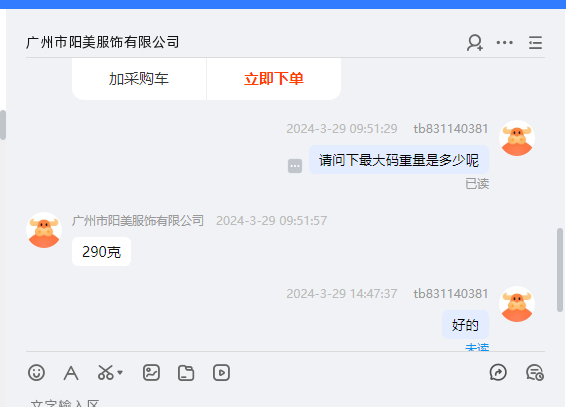Click the scissors screenshot tool

click(x=105, y=373)
